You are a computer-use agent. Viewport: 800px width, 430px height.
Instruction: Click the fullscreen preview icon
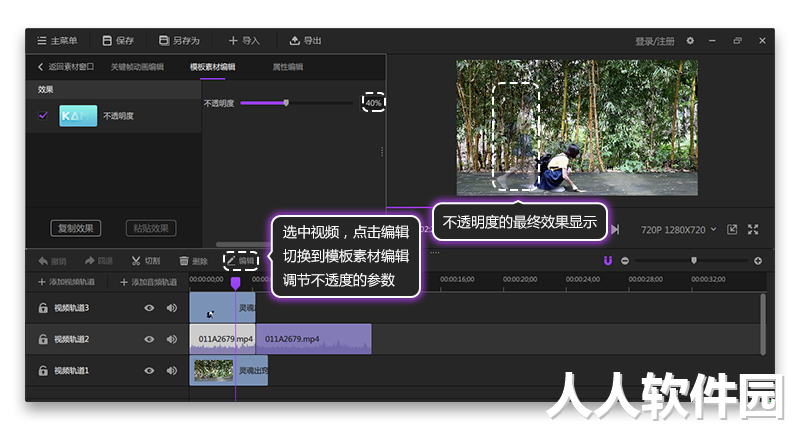[753, 230]
